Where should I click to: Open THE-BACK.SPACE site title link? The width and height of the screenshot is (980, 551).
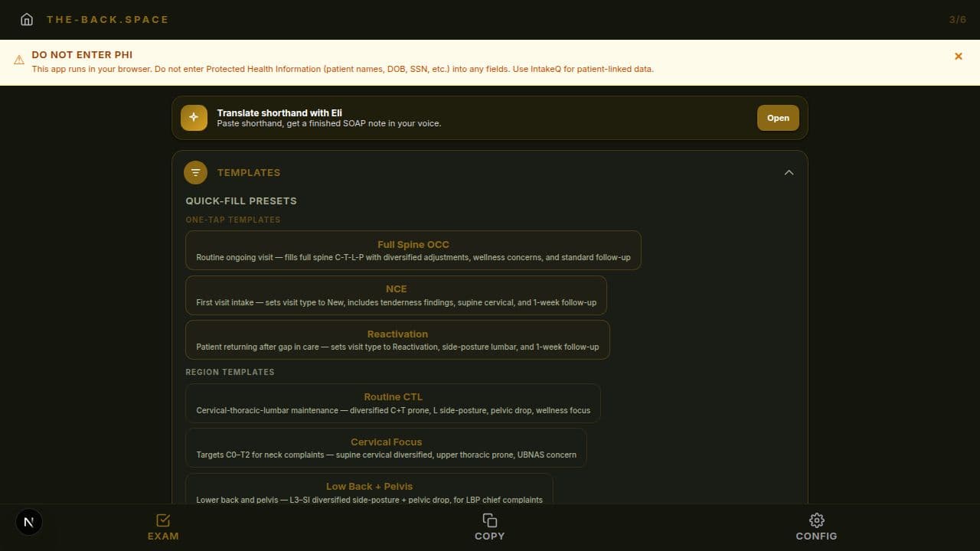107,19
